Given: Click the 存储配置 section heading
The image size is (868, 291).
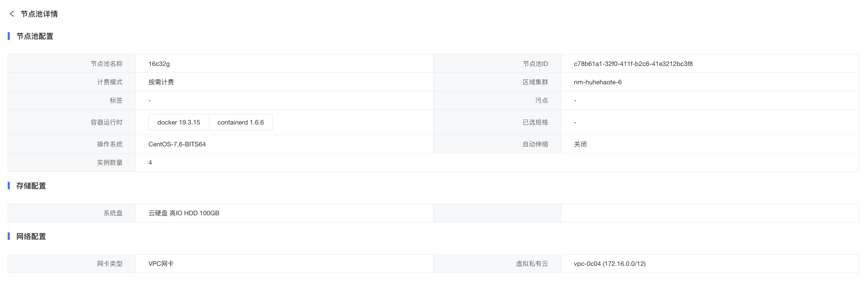Looking at the screenshot, I should coord(31,186).
